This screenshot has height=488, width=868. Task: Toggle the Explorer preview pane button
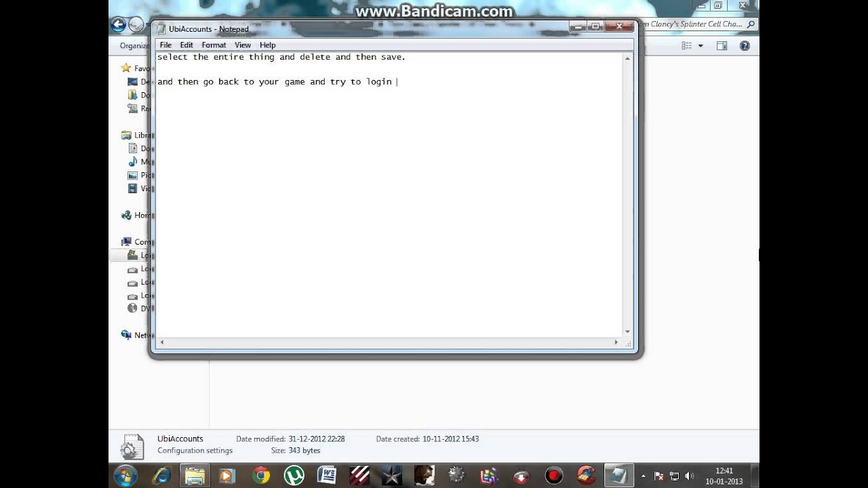click(x=722, y=45)
